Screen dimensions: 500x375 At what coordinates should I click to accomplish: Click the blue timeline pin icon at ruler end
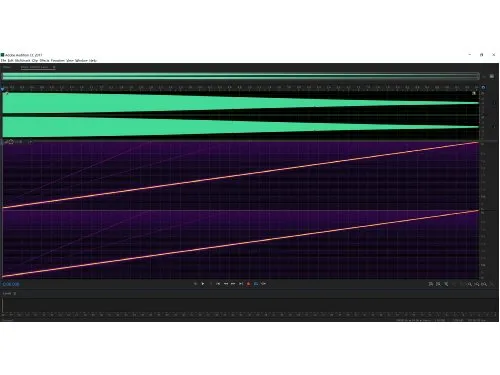click(x=483, y=88)
